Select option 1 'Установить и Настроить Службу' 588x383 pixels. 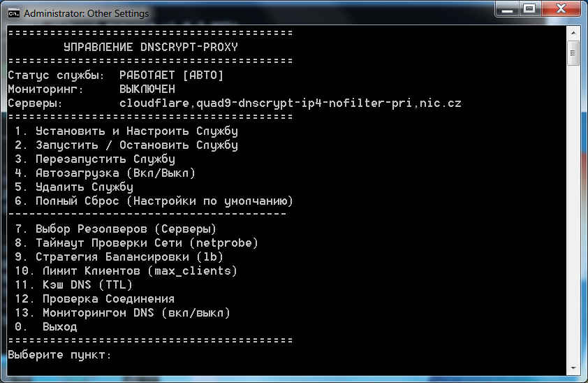pyautogui.click(x=126, y=131)
